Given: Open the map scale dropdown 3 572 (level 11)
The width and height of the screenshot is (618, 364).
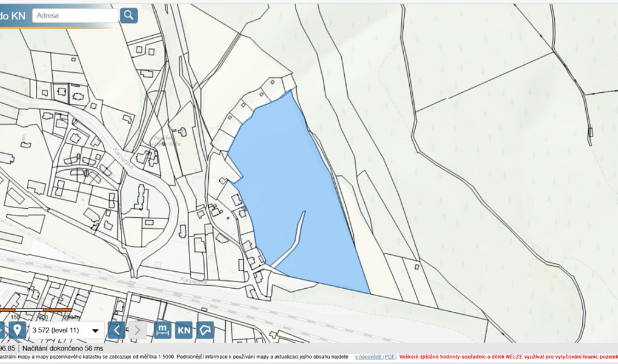Looking at the screenshot, I should click(67, 330).
